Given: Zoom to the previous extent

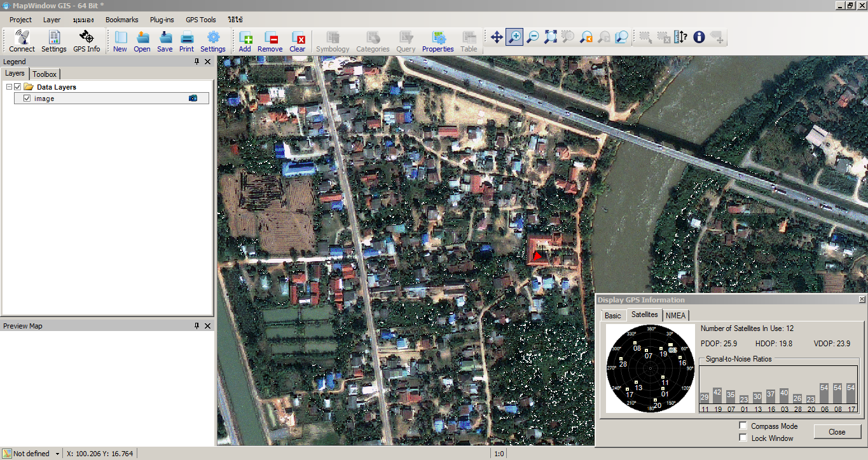Looking at the screenshot, I should tap(585, 37).
